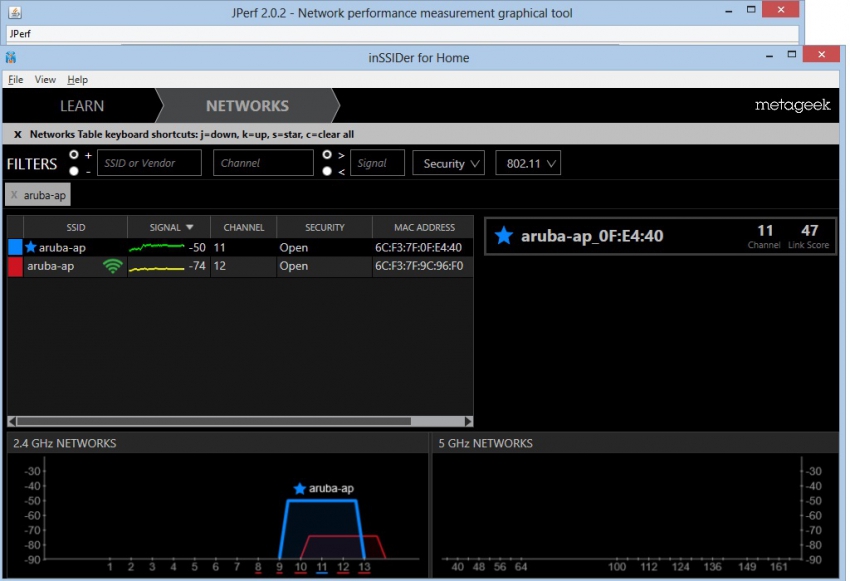Open the View menu

45,80
